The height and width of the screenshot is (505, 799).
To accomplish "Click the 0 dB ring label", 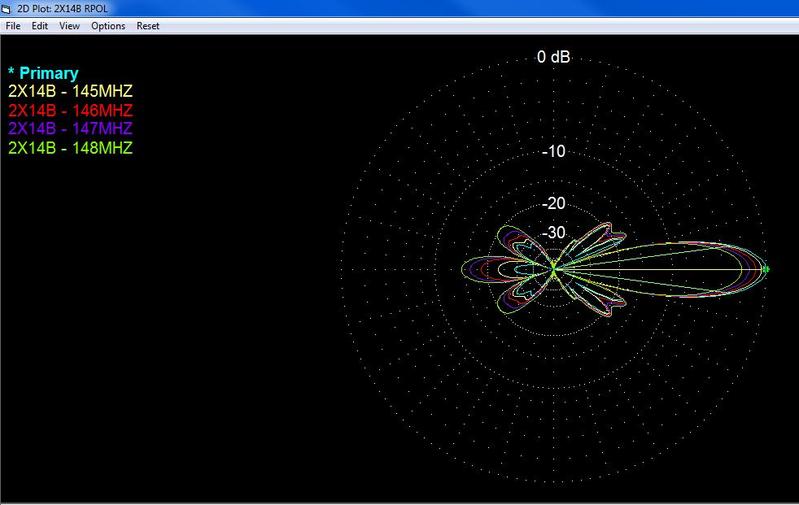I will 553,57.
